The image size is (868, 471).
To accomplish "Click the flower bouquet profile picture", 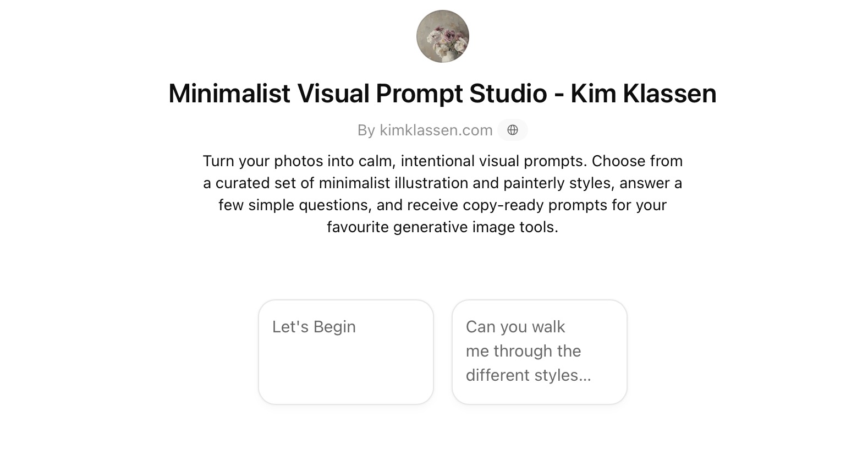I will [x=442, y=36].
